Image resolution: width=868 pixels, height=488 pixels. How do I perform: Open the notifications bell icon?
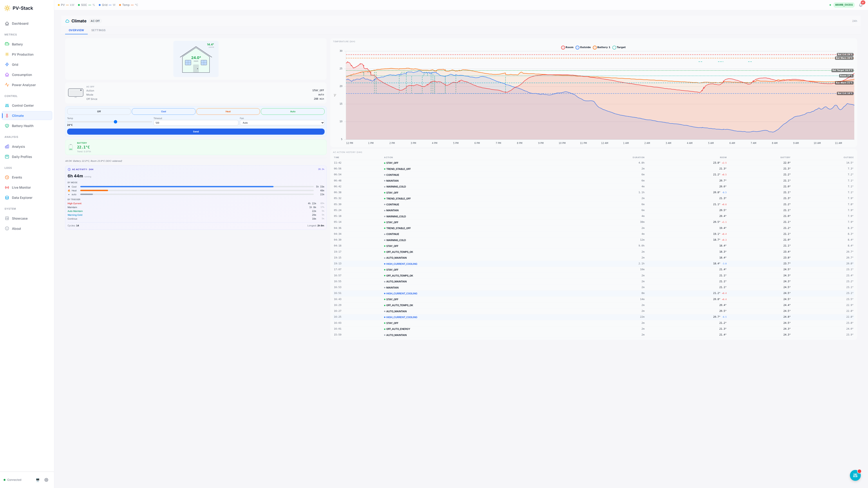pyautogui.click(x=860, y=5)
